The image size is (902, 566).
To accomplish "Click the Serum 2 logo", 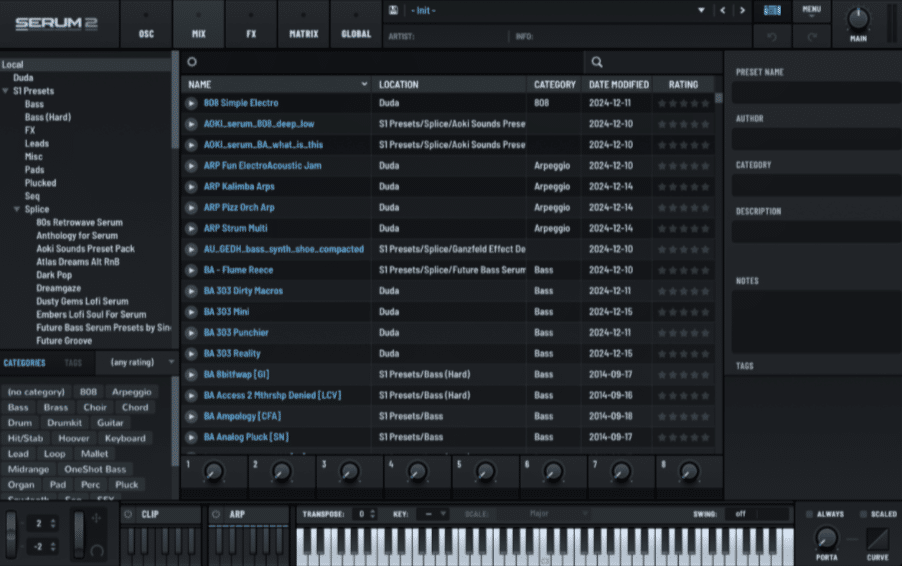I will [x=56, y=23].
